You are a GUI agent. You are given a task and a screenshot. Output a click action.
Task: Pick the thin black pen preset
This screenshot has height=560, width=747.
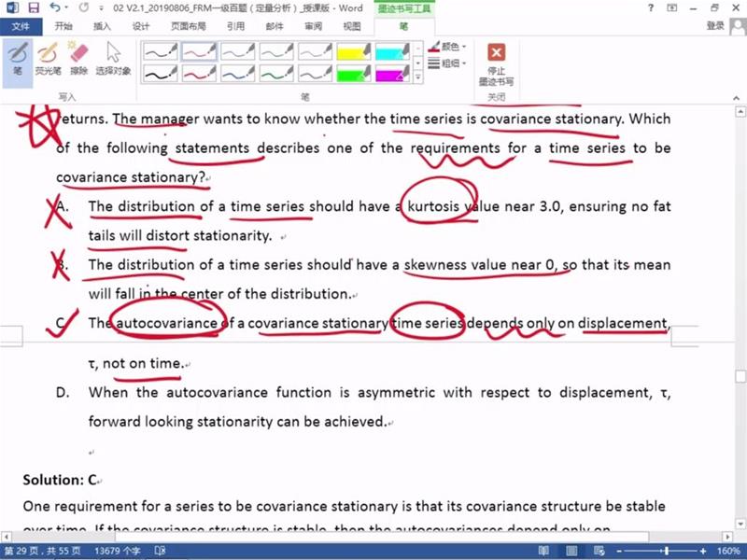161,51
